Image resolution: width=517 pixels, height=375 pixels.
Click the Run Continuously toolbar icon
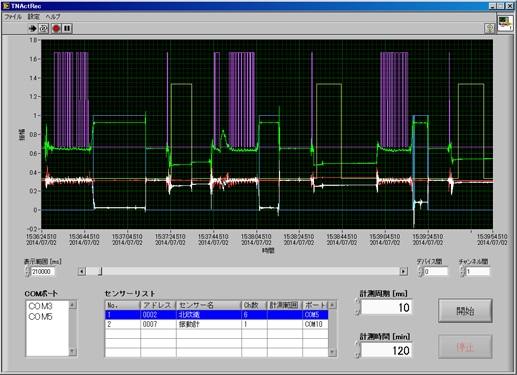pos(44,29)
